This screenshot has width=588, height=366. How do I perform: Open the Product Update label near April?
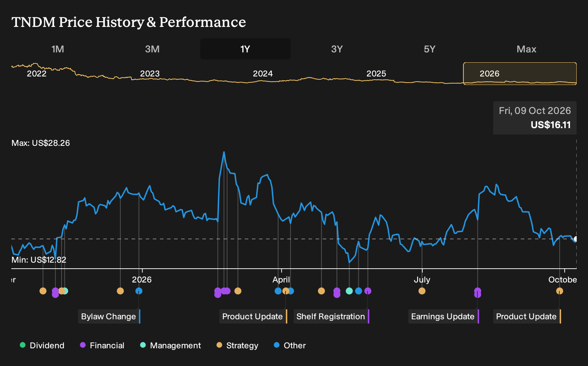point(253,316)
